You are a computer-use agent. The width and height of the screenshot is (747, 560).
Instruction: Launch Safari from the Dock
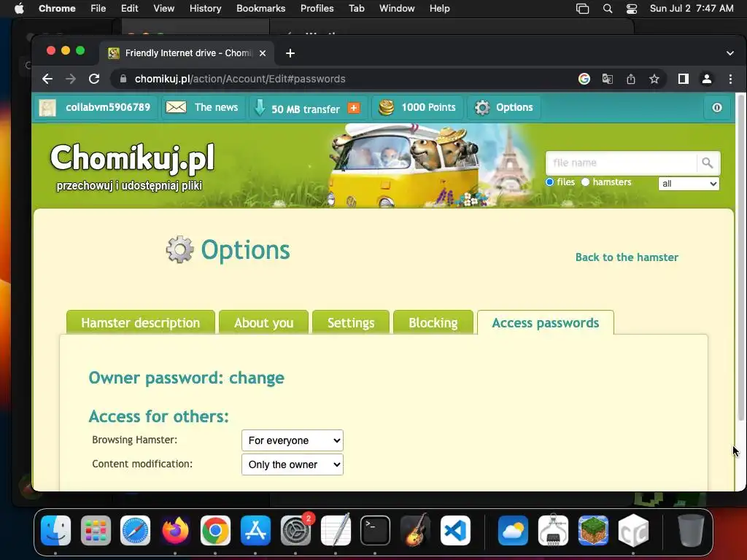[135, 531]
